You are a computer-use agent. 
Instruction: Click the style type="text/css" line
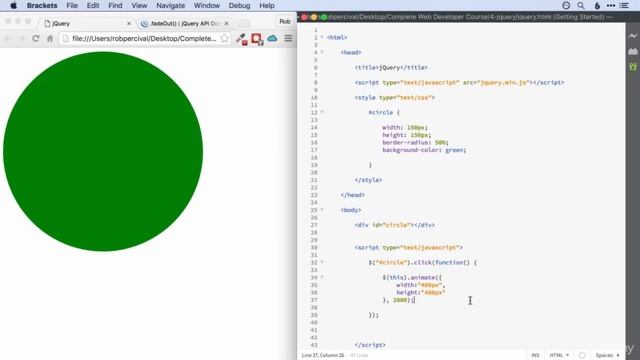[x=395, y=98]
